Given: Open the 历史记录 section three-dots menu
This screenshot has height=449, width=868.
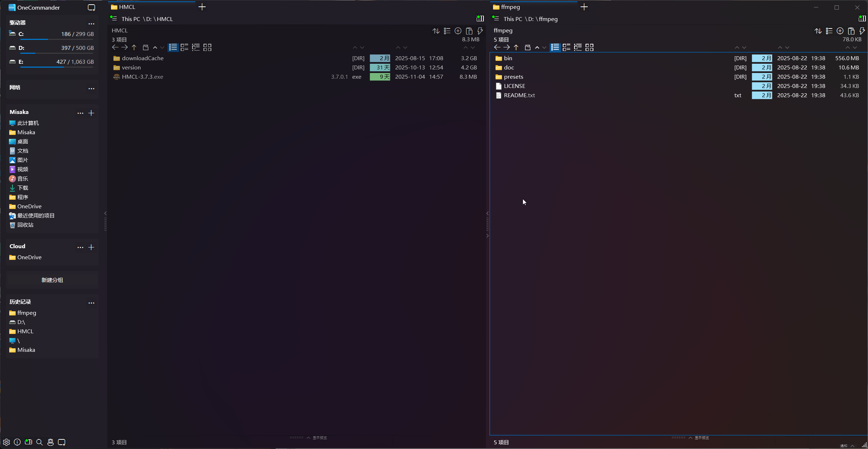Looking at the screenshot, I should pyautogui.click(x=91, y=302).
